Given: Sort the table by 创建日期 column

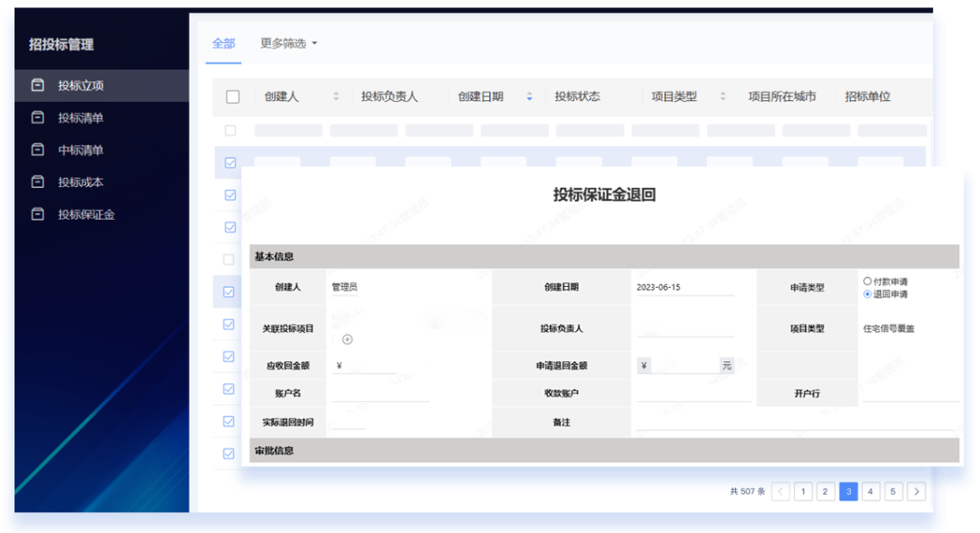Looking at the screenshot, I should coord(529,97).
